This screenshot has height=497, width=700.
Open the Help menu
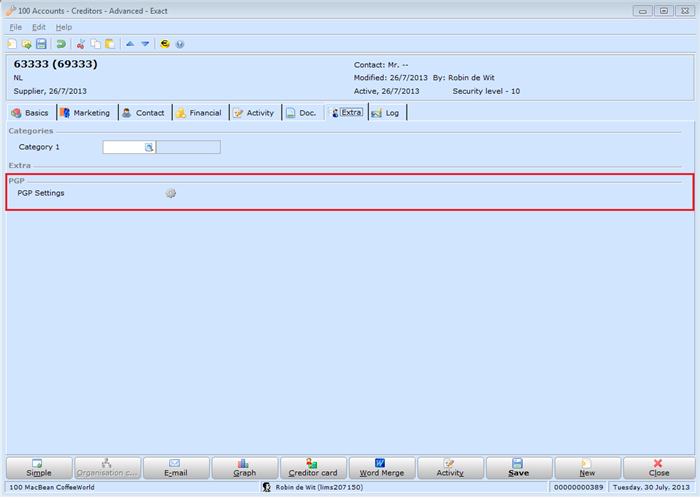63,27
